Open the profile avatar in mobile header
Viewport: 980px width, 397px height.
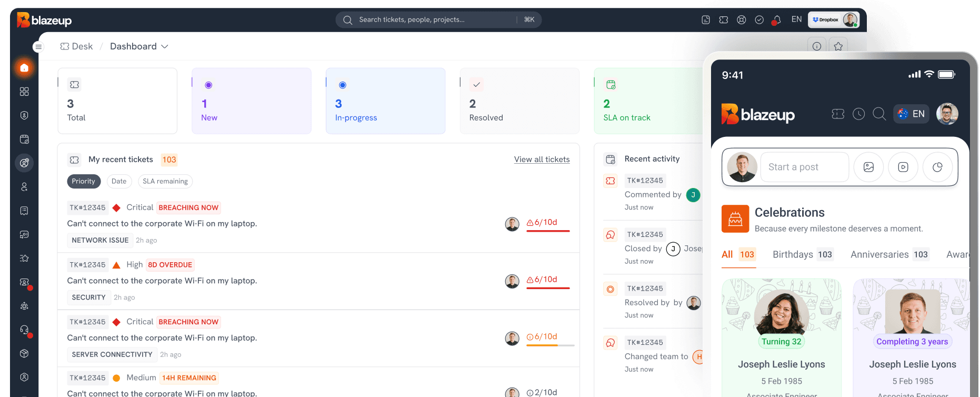[947, 114]
